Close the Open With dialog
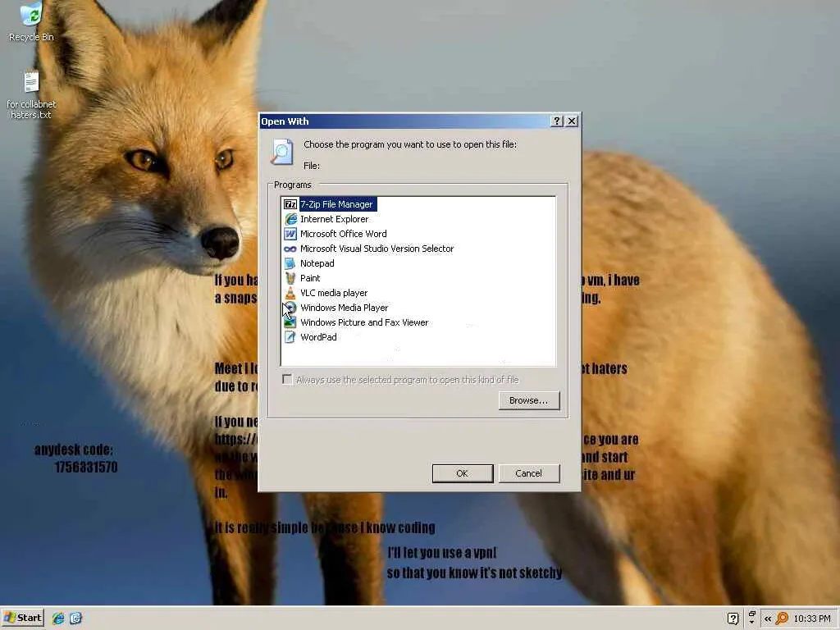Image resolution: width=840 pixels, height=630 pixels. click(572, 121)
